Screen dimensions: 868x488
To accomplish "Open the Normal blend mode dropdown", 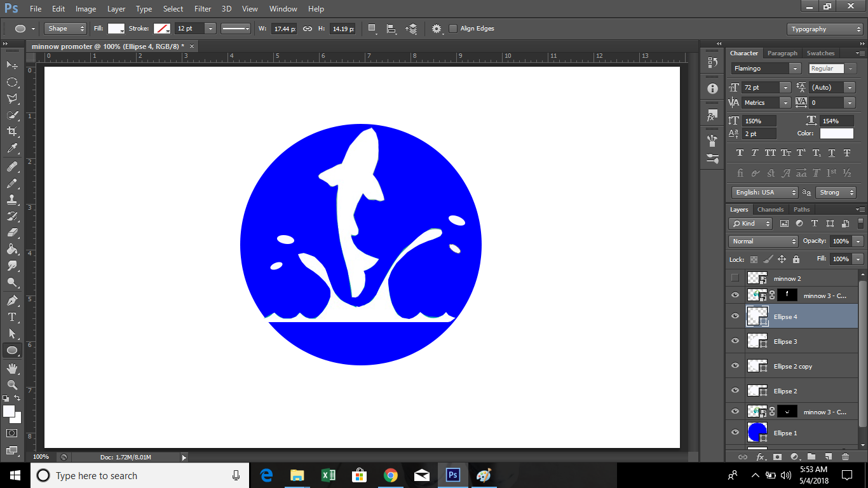I will [x=763, y=241].
